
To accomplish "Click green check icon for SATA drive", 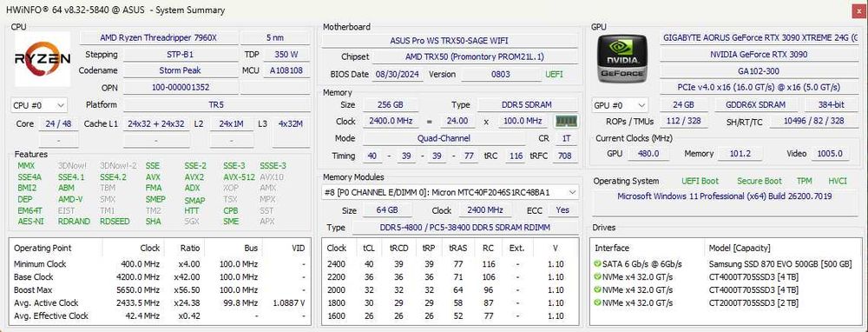I will click(x=597, y=264).
